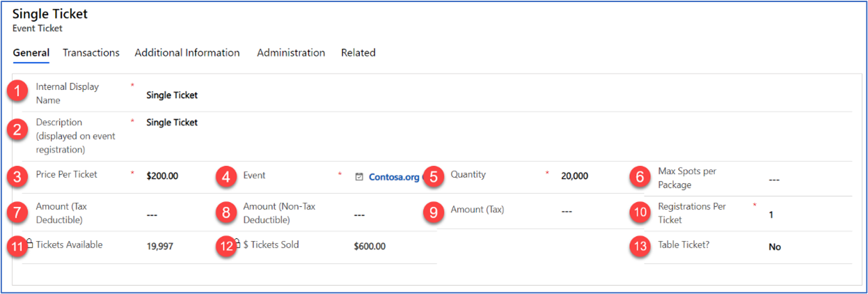Select the General tab
The height and width of the screenshot is (294, 868).
tap(31, 53)
